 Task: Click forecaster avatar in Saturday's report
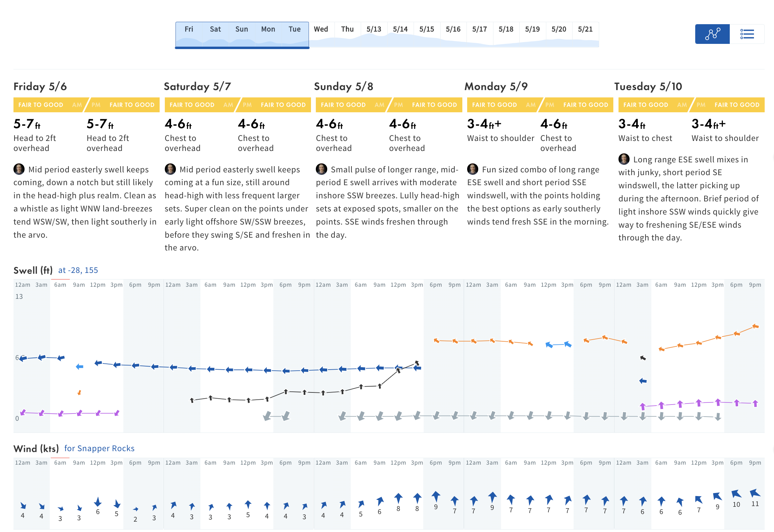pos(170,169)
